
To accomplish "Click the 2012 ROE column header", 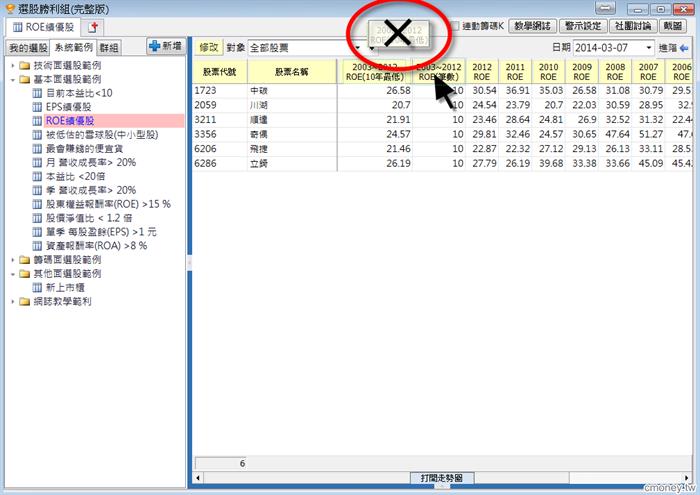I will click(x=482, y=71).
